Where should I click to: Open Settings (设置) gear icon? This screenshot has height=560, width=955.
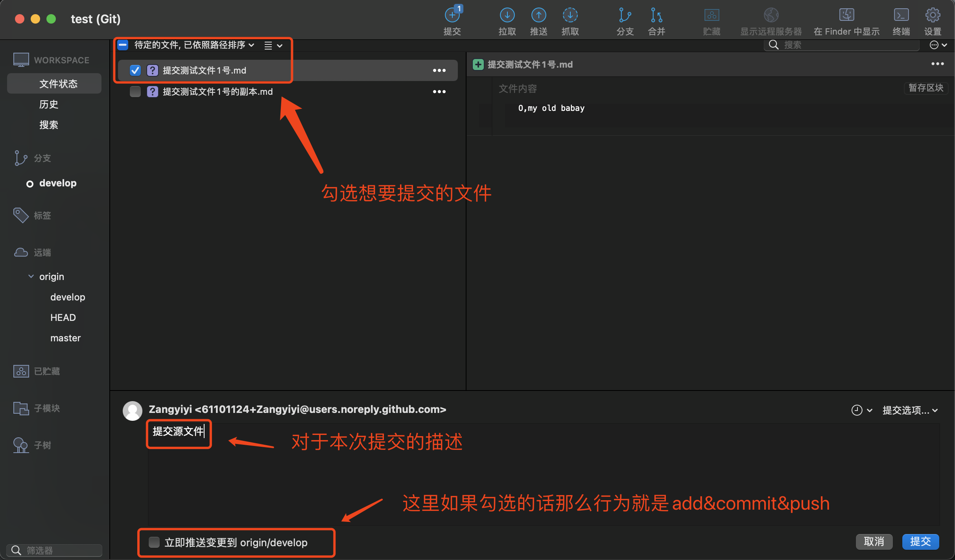pos(933,16)
